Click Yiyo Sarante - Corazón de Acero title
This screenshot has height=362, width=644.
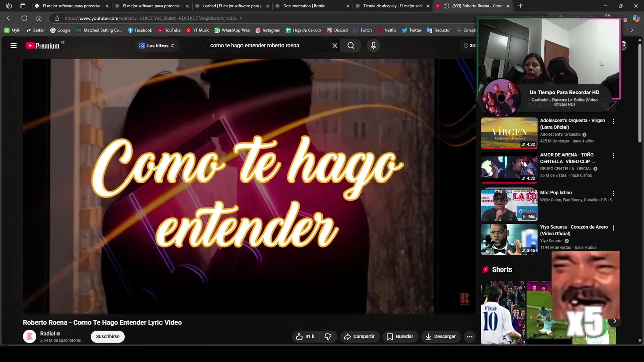[574, 230]
